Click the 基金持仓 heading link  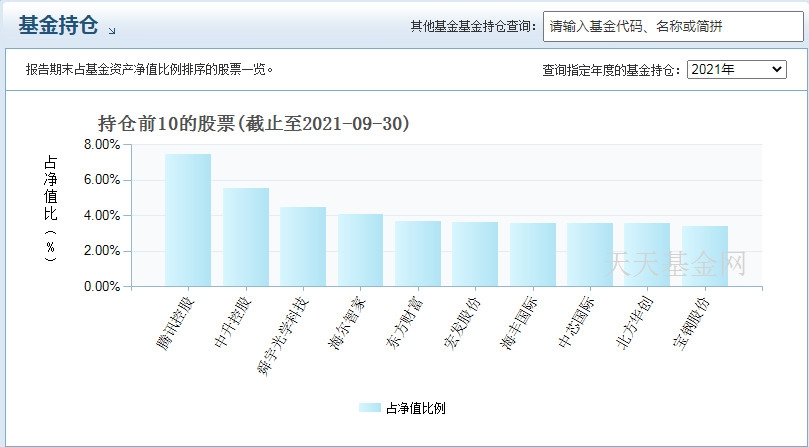(x=58, y=27)
